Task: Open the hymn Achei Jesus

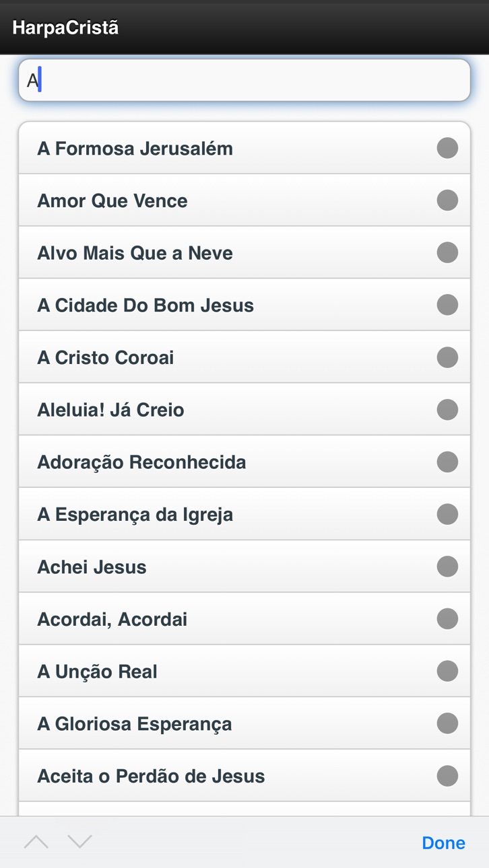Action: 244,567
